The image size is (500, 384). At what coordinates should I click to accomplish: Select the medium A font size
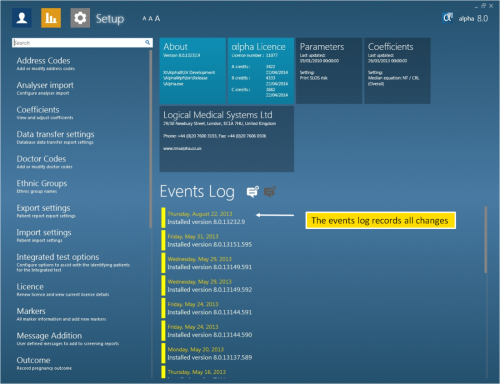coord(150,19)
